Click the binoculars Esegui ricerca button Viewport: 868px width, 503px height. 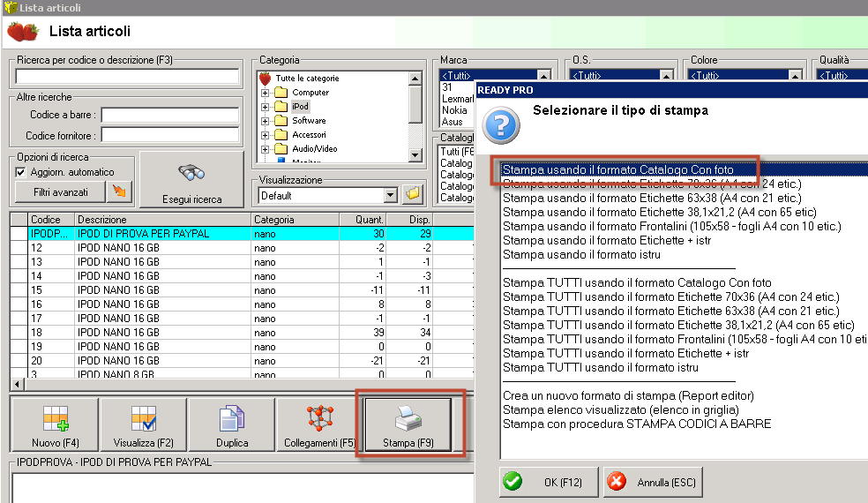pyautogui.click(x=191, y=179)
